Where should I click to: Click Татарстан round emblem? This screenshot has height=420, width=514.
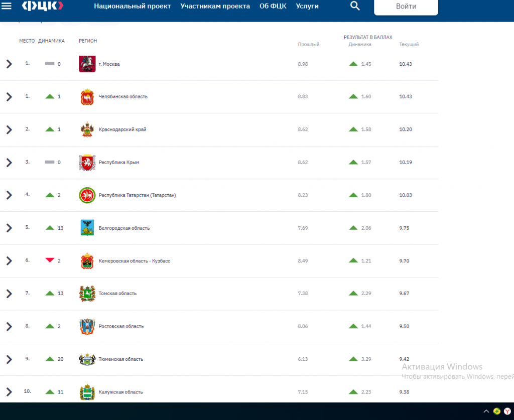point(87,195)
